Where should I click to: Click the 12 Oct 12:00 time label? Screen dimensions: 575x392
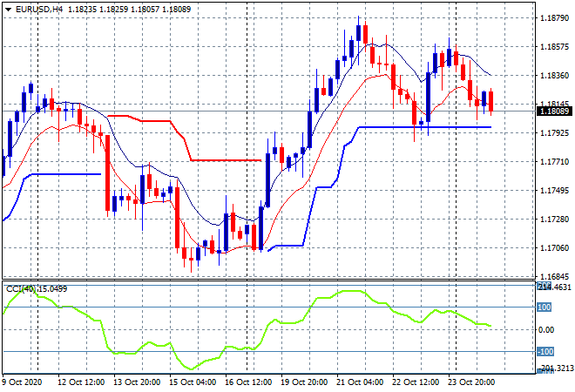[x=81, y=382]
